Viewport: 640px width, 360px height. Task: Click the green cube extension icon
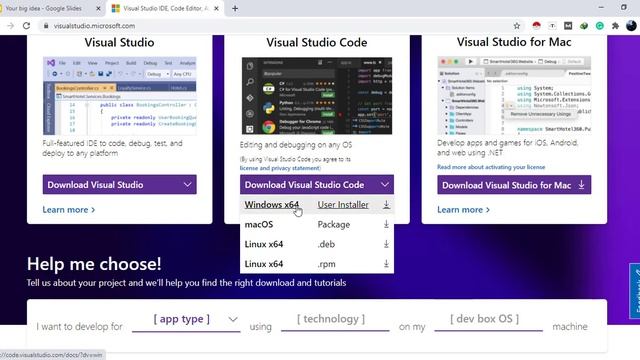[584, 26]
